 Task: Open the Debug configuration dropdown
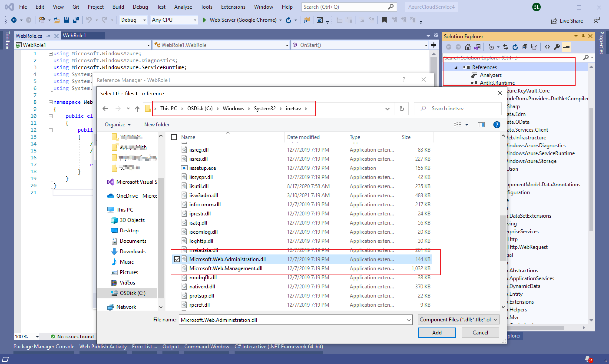[144, 20]
